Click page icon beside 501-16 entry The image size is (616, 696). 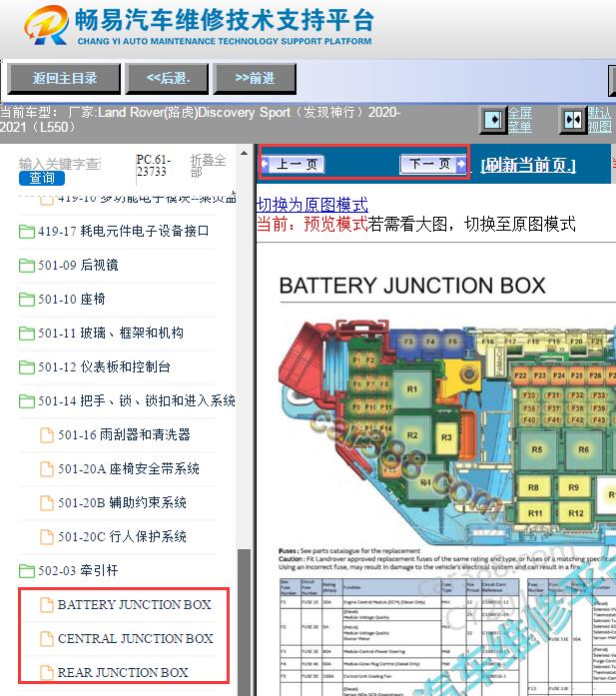click(x=47, y=435)
